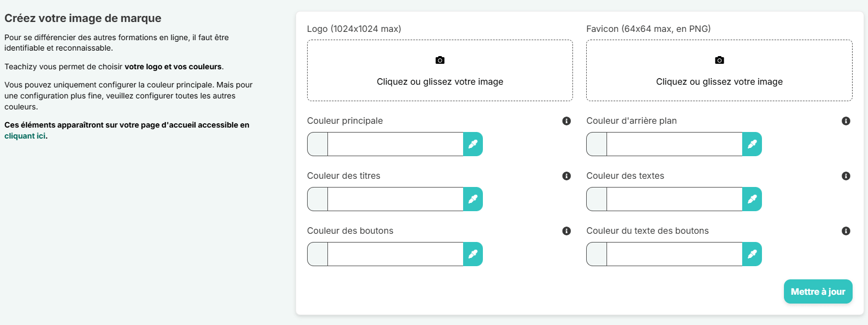This screenshot has height=325, width=868.
Task: Click info icon beside Couleur des titres
Action: click(566, 176)
